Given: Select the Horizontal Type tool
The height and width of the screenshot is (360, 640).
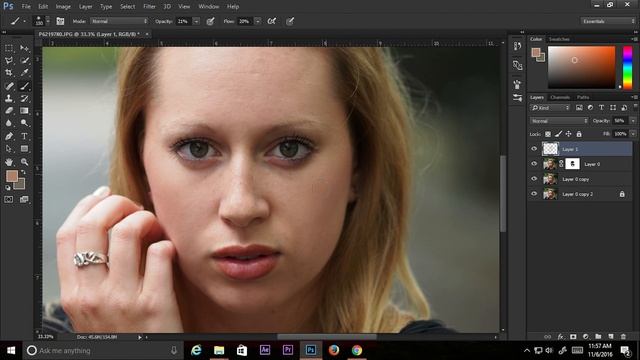Looking at the screenshot, I should click(x=24, y=136).
